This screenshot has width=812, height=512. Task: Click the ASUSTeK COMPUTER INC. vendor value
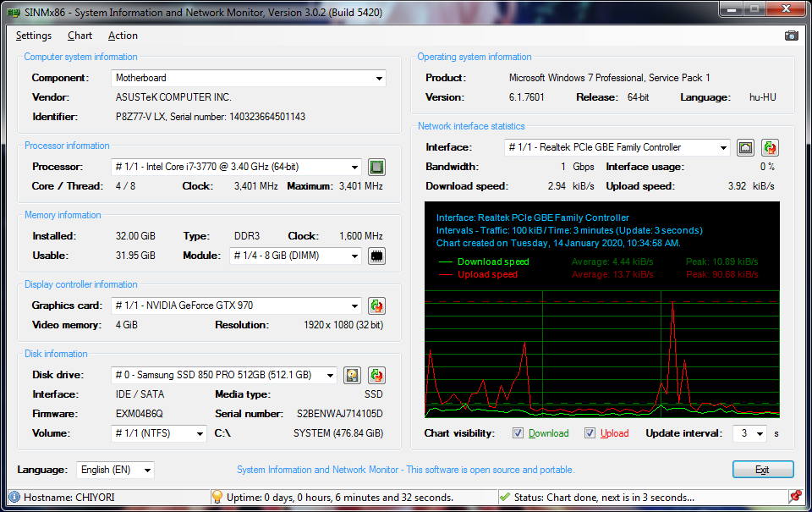pyautogui.click(x=173, y=97)
